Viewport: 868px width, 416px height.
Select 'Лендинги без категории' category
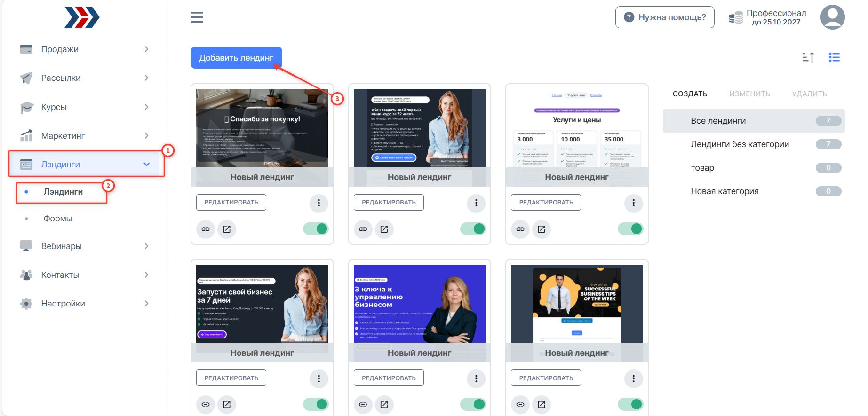[x=740, y=144]
